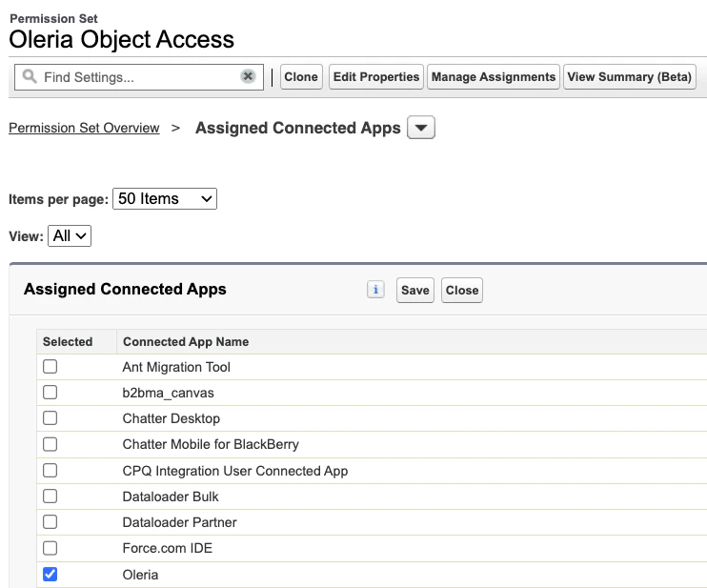Open the info icon beside Assigned Connected Apps

tap(375, 290)
